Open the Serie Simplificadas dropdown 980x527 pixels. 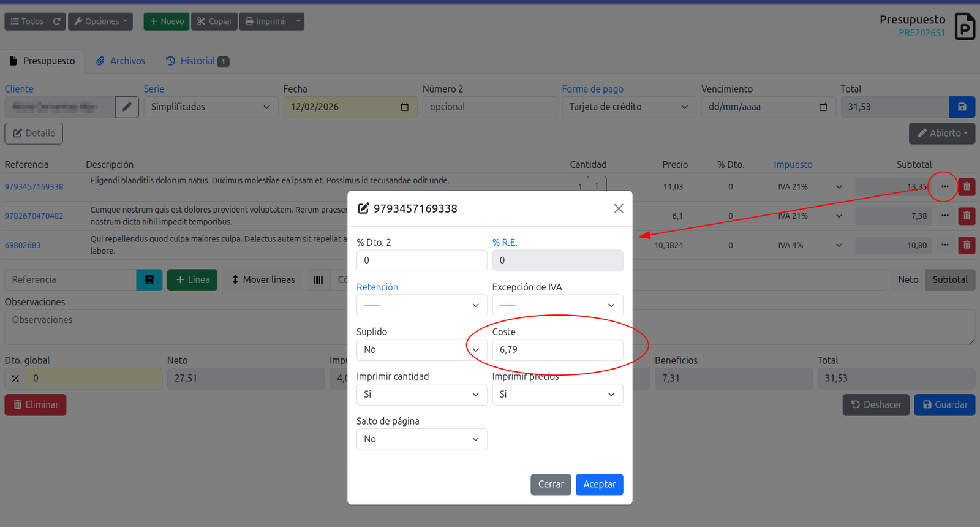coord(211,107)
